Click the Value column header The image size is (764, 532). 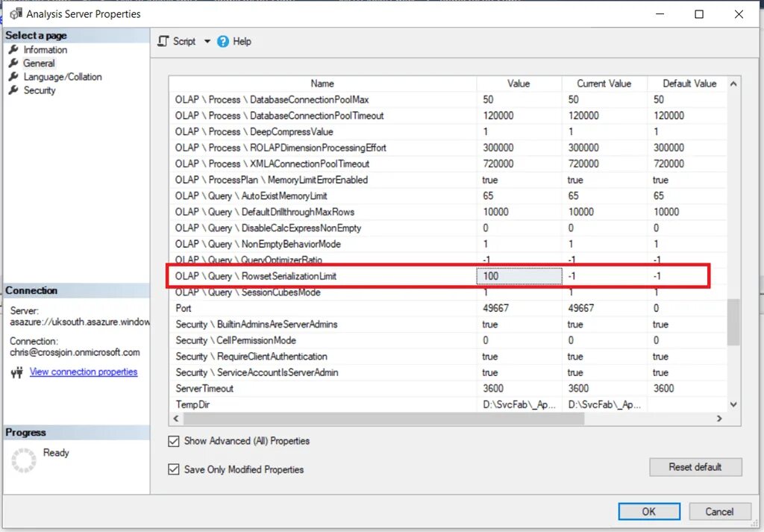[519, 84]
